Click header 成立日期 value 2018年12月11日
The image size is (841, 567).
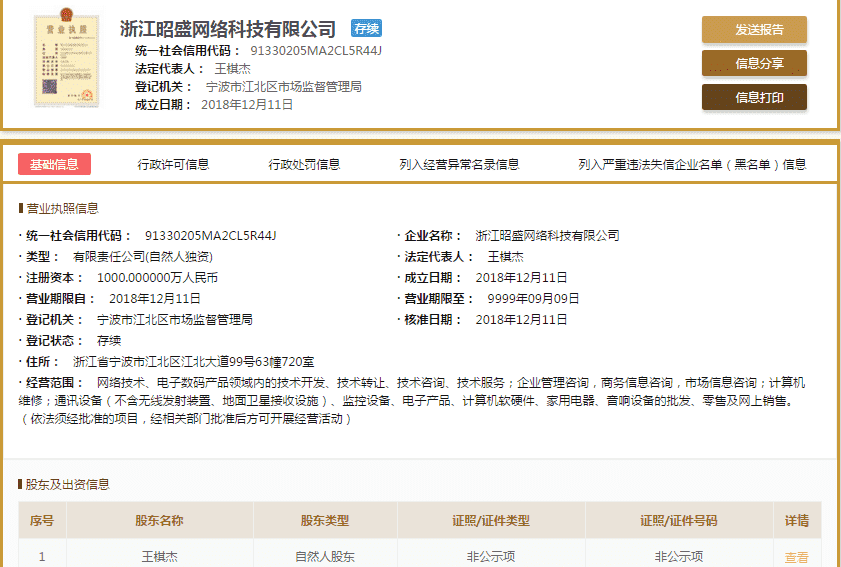click(247, 105)
